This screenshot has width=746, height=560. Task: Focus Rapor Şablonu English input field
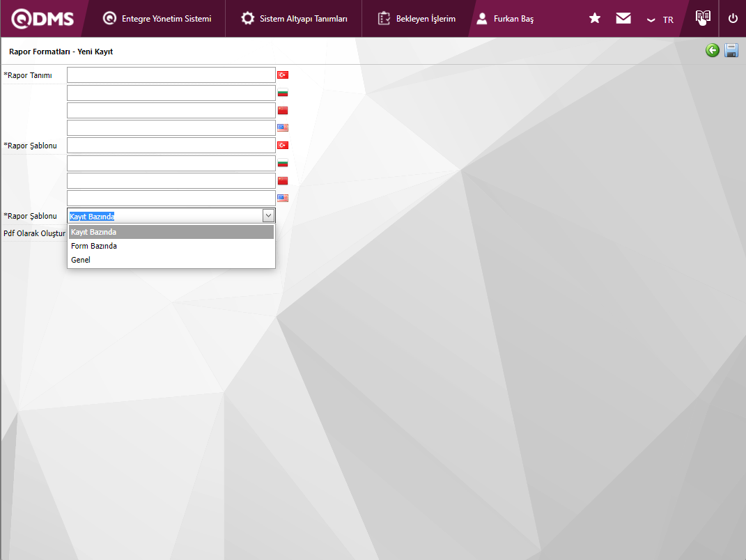click(x=171, y=198)
